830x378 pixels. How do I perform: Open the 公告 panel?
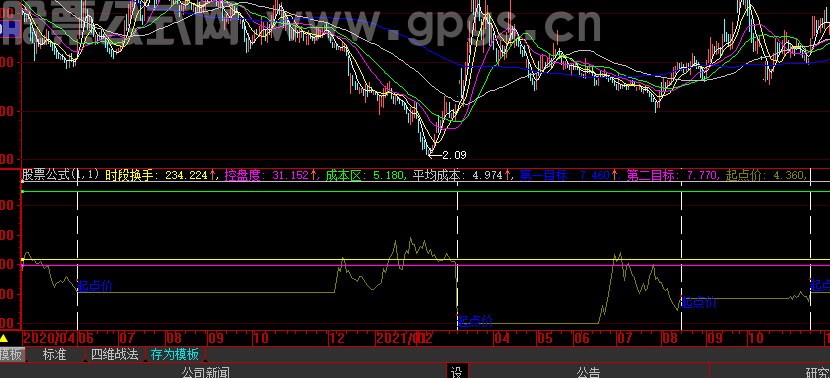pos(588,373)
